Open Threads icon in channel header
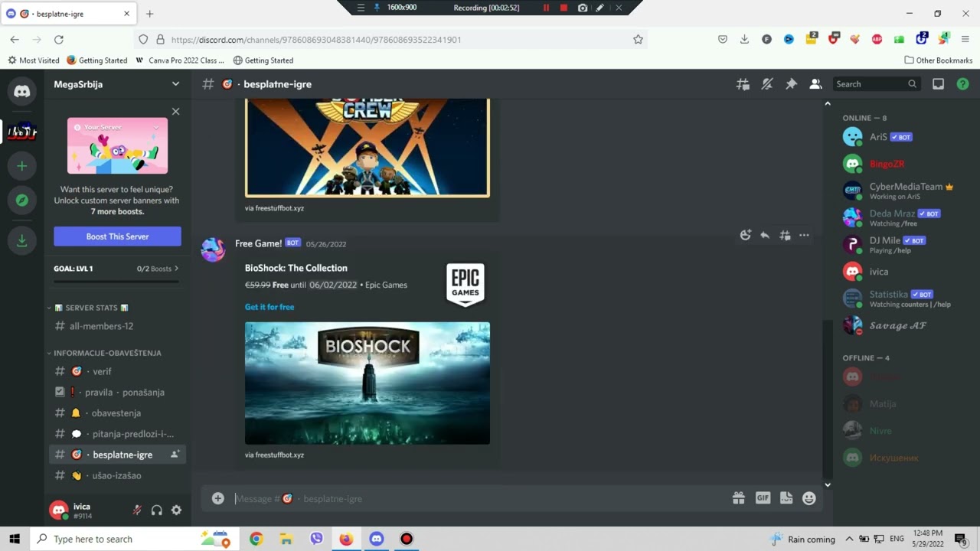Viewport: 980px width, 551px height. pyautogui.click(x=743, y=84)
